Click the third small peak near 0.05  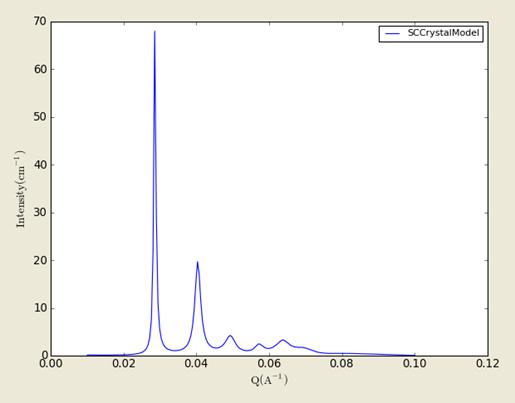tap(230, 336)
